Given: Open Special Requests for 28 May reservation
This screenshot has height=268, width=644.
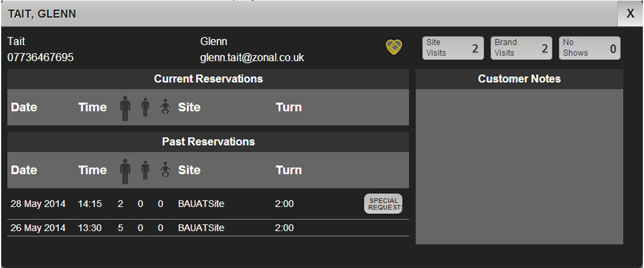Looking at the screenshot, I should pos(383,204).
